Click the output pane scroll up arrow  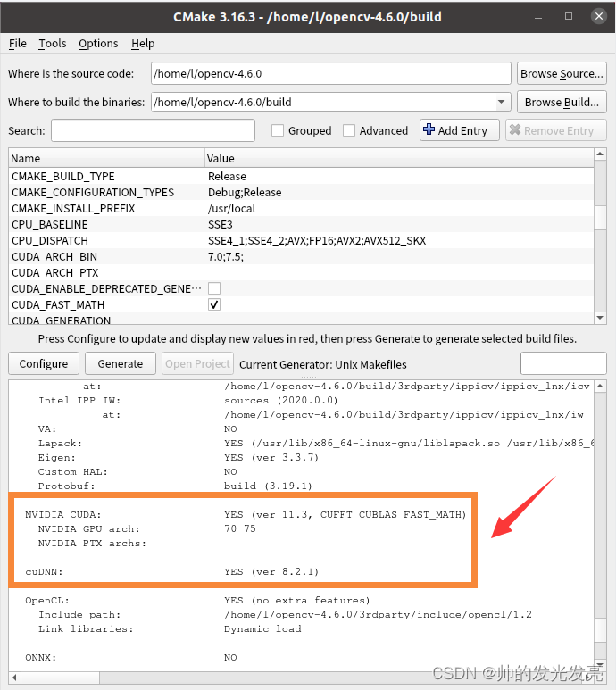600,386
